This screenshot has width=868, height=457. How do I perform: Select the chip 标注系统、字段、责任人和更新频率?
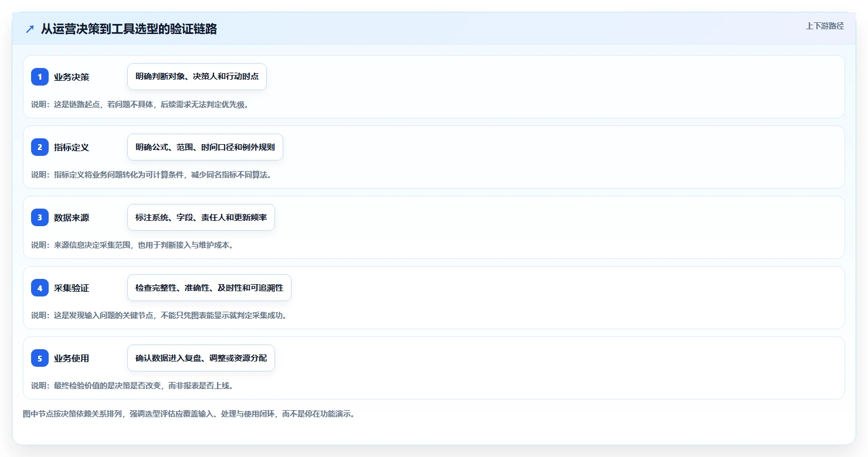(201, 217)
